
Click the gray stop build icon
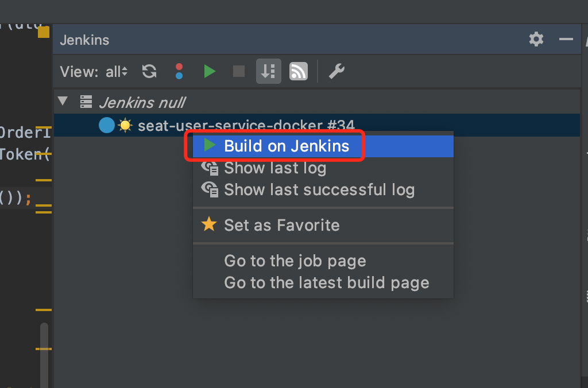tap(239, 71)
